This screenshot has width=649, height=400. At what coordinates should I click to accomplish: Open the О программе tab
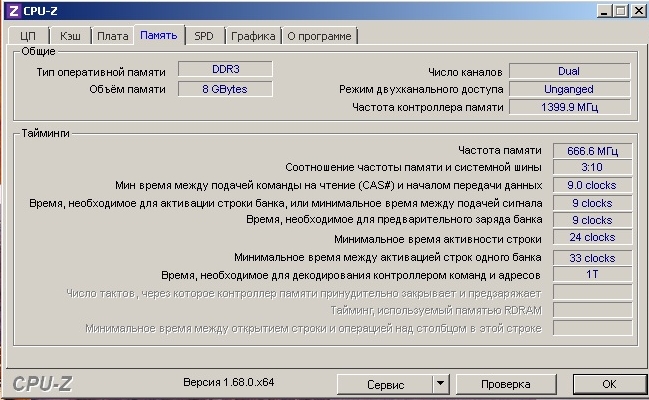[319, 36]
